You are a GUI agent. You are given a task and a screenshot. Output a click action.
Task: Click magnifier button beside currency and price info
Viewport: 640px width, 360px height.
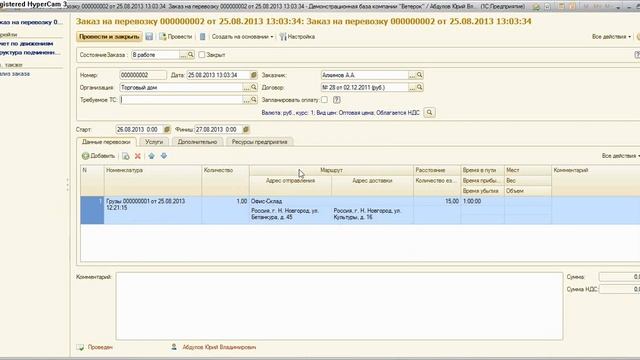[x=429, y=113]
